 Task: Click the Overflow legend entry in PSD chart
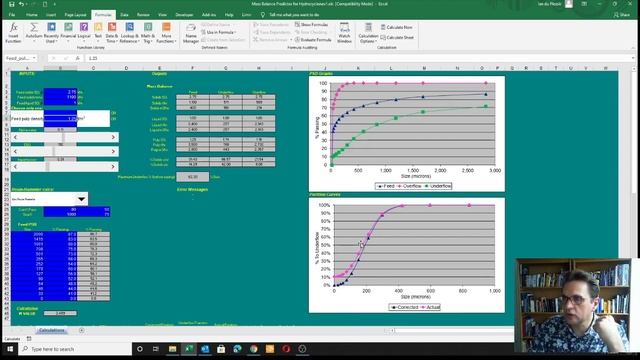pos(409,186)
